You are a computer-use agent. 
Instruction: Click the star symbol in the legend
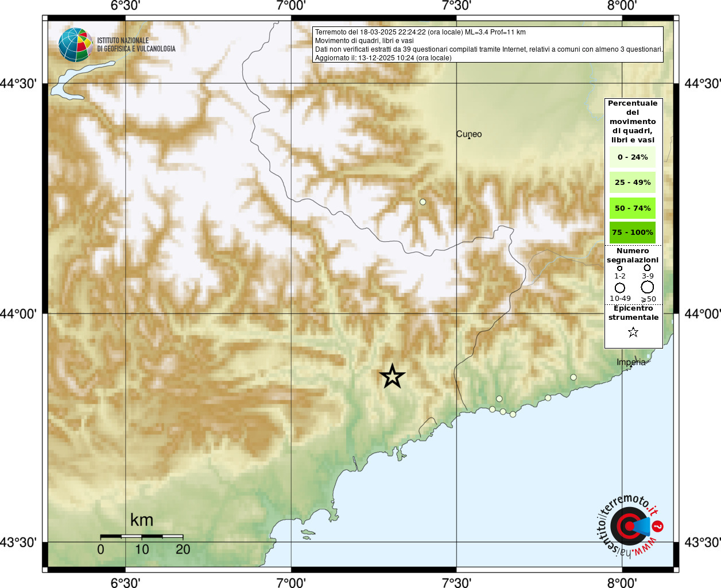pos(633,332)
